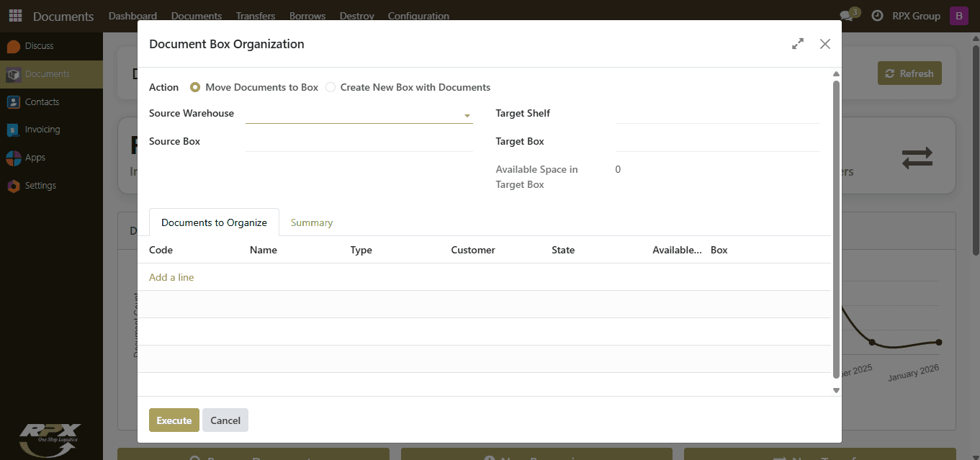Click the Apps icon in sidebar
This screenshot has width=980, height=460.
coord(13,158)
